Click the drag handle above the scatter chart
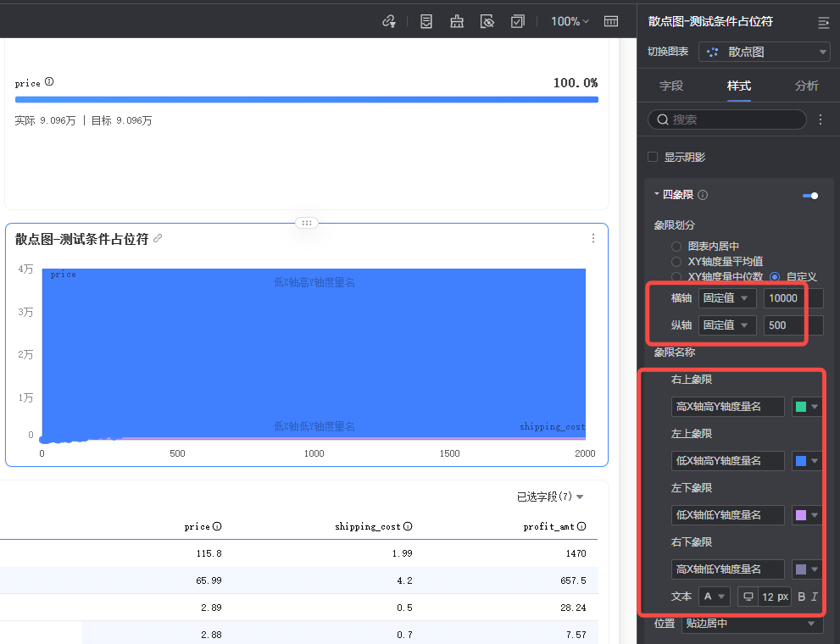840x644 pixels. [x=307, y=223]
